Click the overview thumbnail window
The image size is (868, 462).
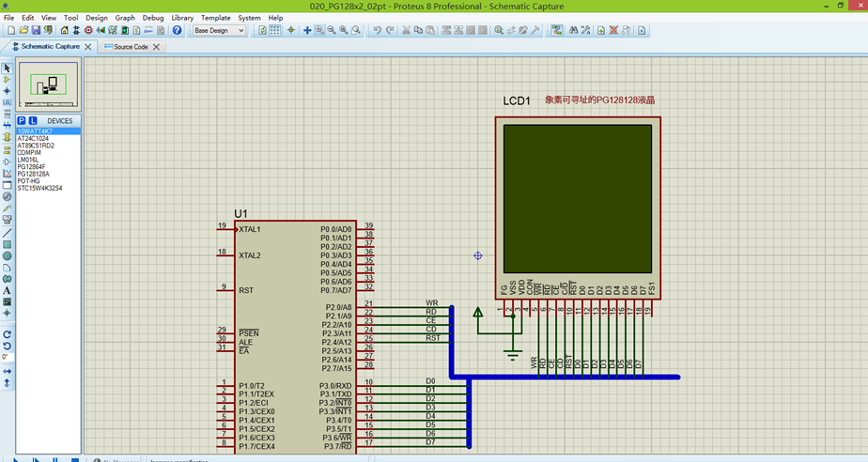[48, 85]
